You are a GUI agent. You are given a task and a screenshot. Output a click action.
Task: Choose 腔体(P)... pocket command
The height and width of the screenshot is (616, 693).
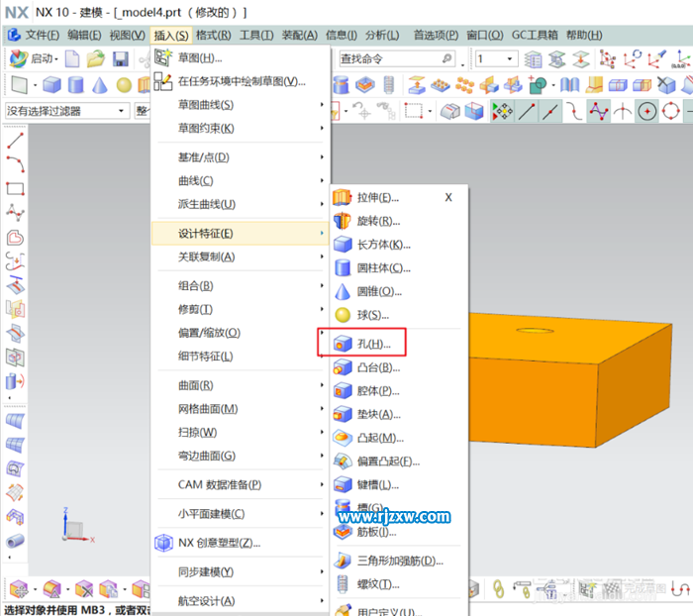[x=399, y=391]
